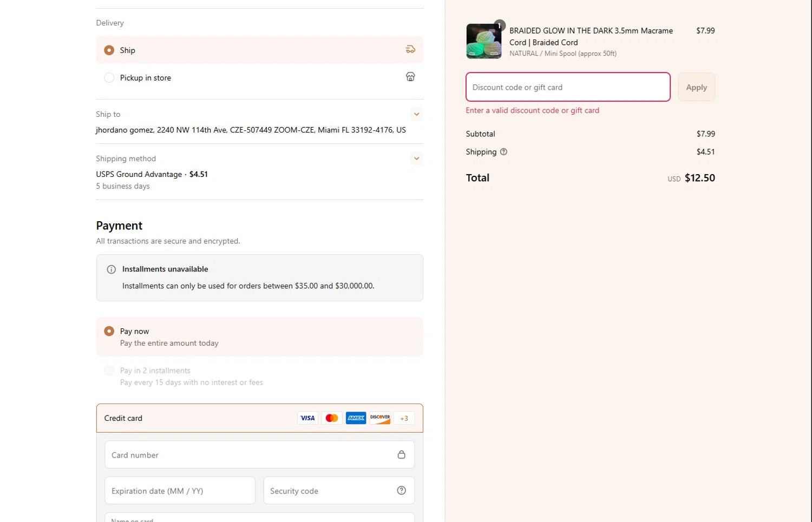Screen dimensions: 812x522
Task: Click the Visa card logo
Action: [307, 418]
